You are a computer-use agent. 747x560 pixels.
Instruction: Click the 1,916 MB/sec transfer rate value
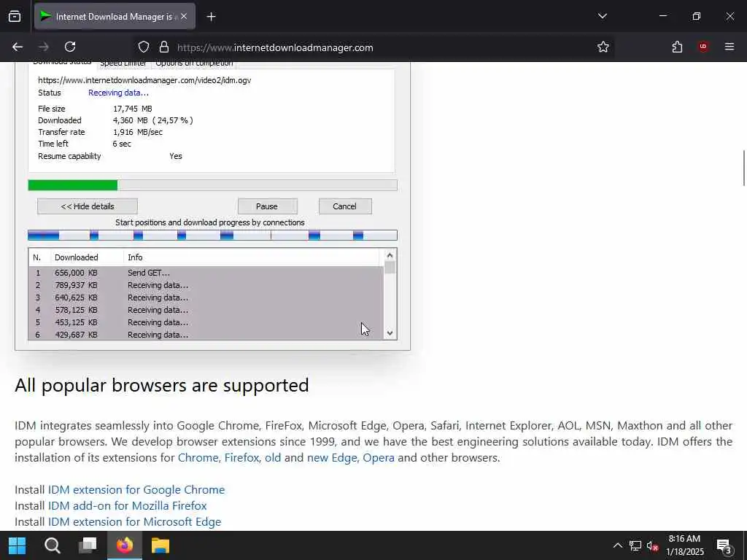tap(138, 132)
